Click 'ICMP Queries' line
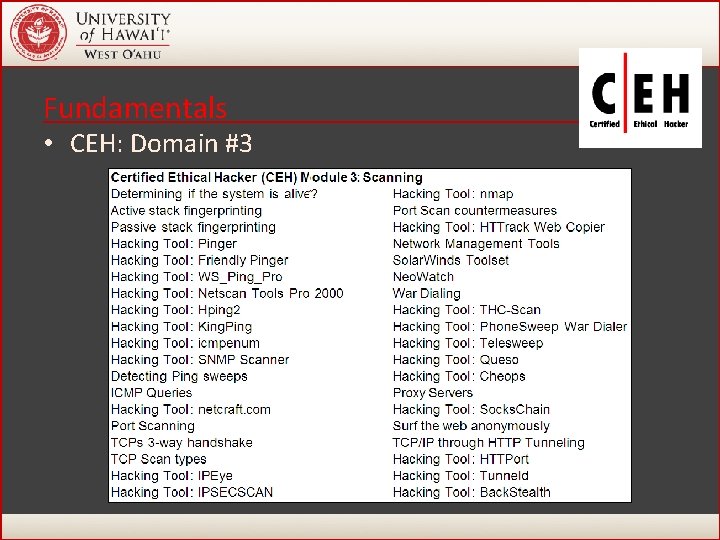720x540 pixels. pos(152,393)
